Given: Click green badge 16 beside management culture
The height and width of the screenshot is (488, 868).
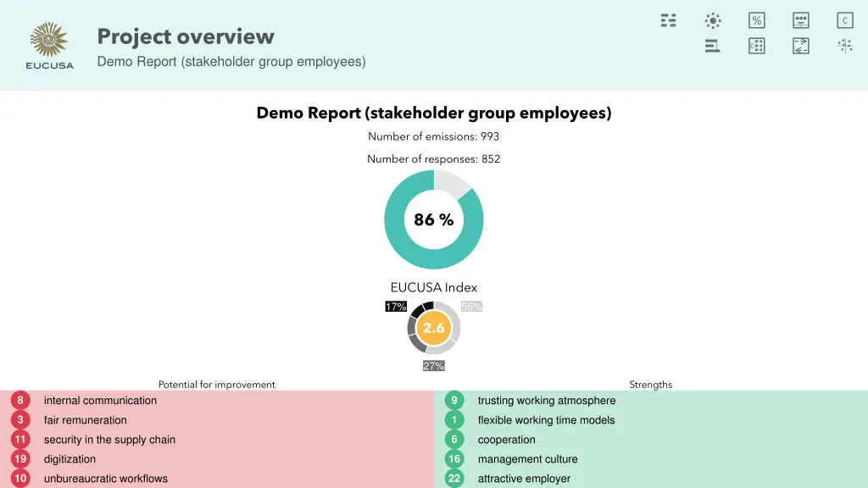Looking at the screenshot, I should [x=454, y=459].
